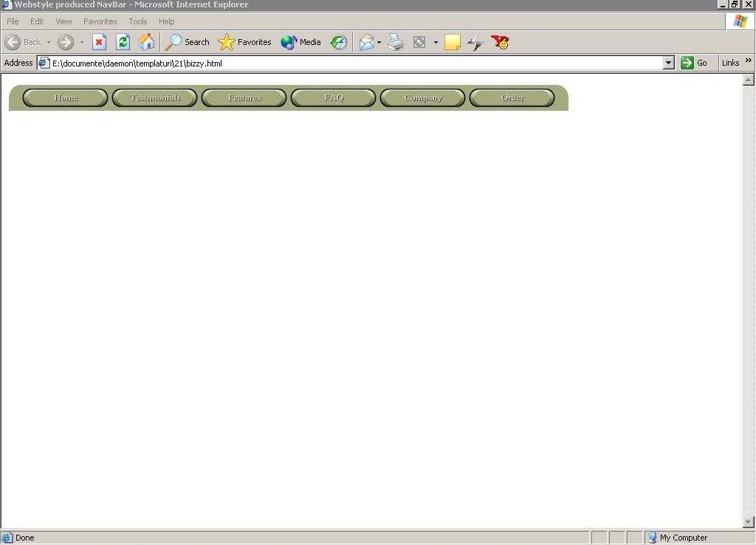This screenshot has width=756, height=545.
Task: Click the Order navbar button
Action: pyautogui.click(x=512, y=97)
